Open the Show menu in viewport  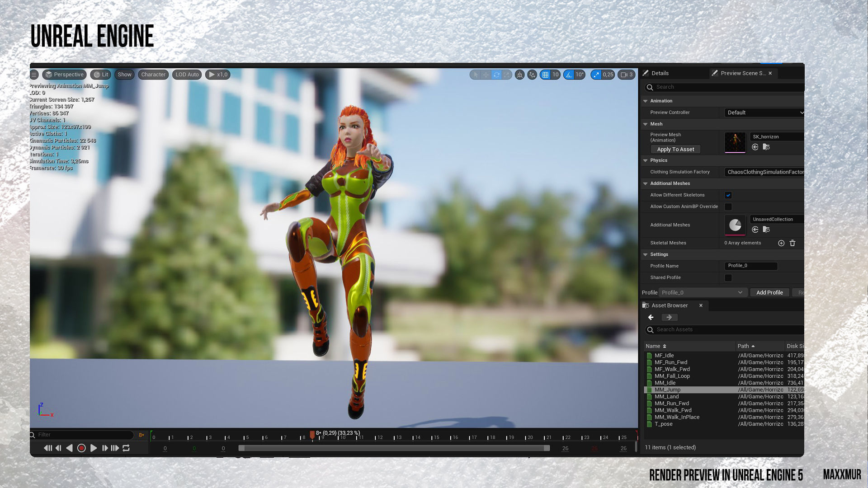coord(124,75)
